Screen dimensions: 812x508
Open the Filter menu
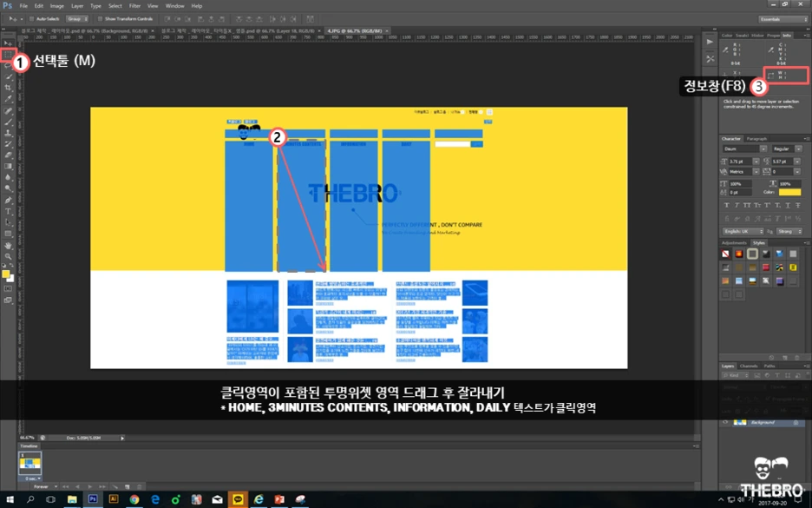click(x=134, y=5)
